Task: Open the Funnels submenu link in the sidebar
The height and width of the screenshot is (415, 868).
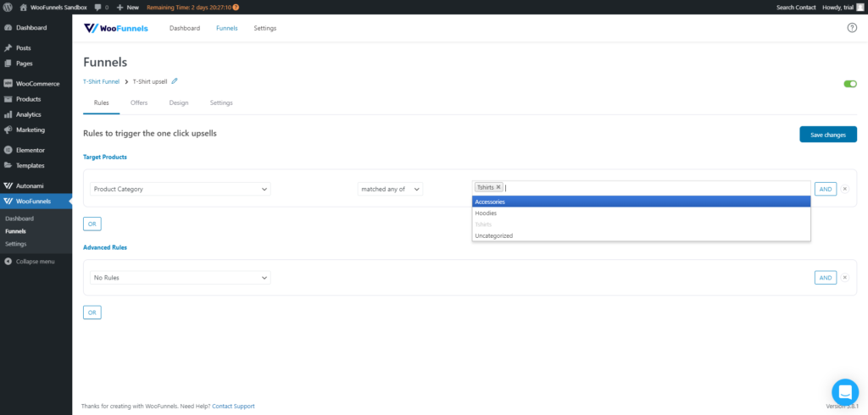Action: click(x=15, y=231)
